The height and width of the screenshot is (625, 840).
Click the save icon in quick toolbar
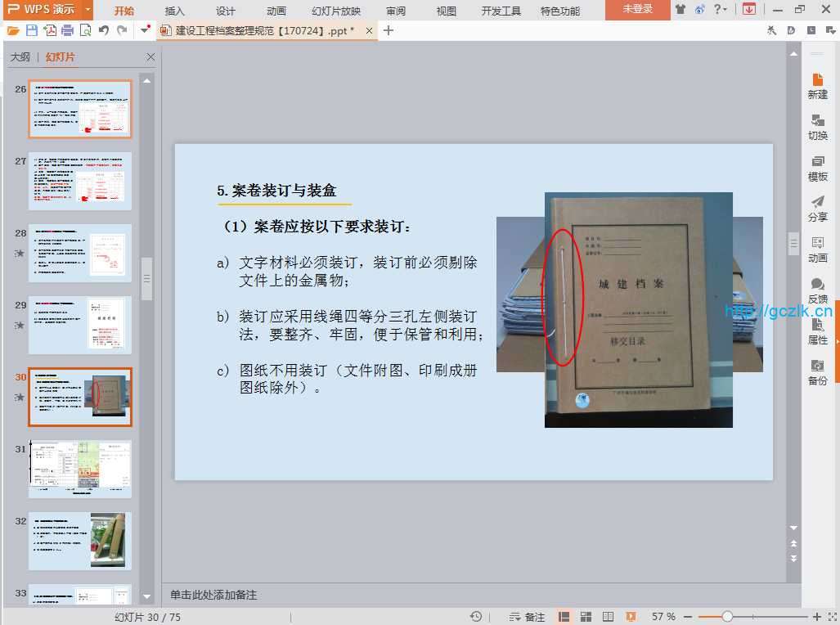point(31,31)
